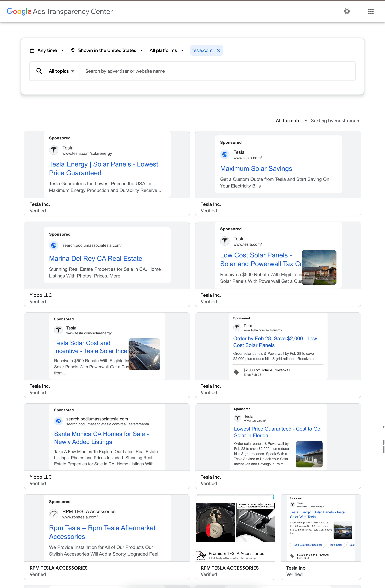
Task: Click RPM TESLA ACCESSORIES under image ad
Action: (230, 568)
